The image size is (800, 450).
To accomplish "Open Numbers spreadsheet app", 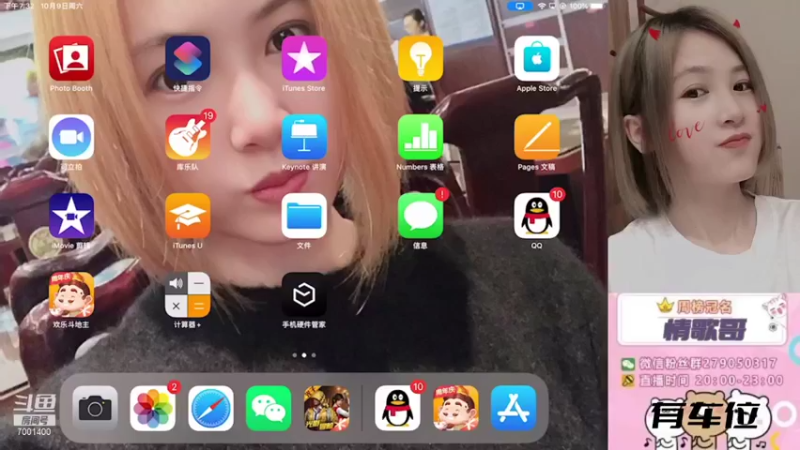I will 420,137.
